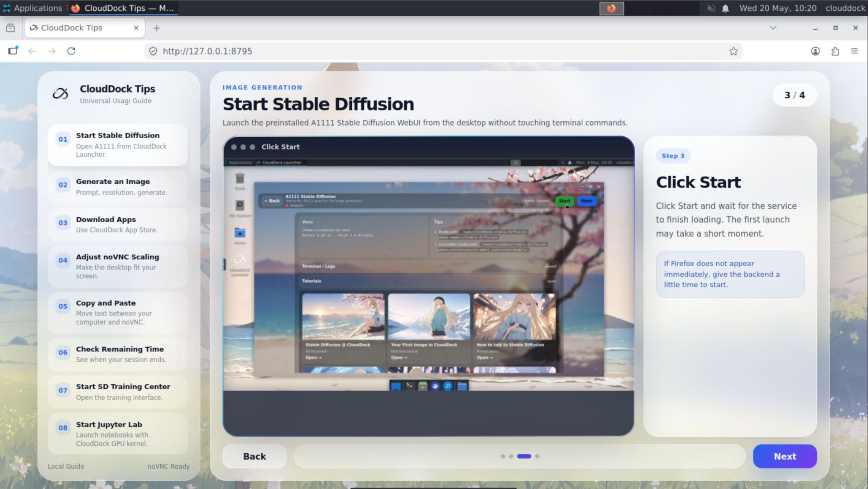Select the CloudDock Tips browser tab
The height and width of the screenshot is (489, 868).
85,28
